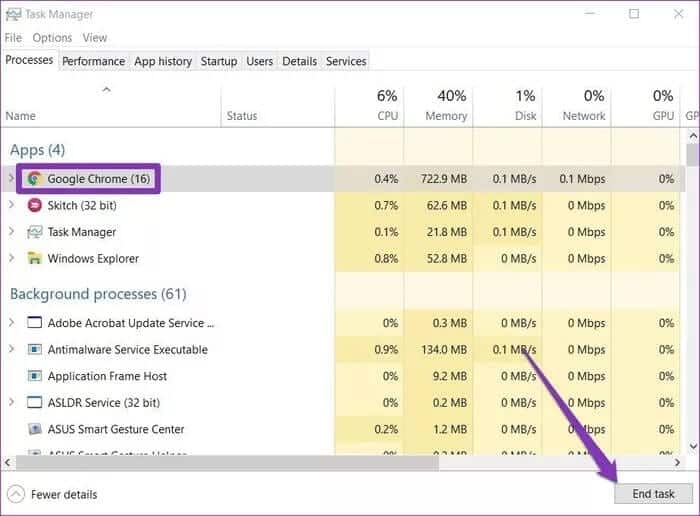Click the Fewer details label
This screenshot has width=700, height=516.
coord(64,495)
